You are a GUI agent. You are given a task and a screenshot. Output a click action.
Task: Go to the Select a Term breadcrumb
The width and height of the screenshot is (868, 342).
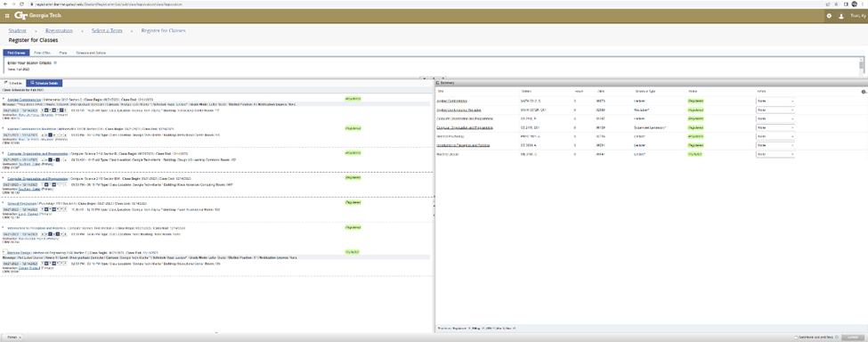click(107, 31)
